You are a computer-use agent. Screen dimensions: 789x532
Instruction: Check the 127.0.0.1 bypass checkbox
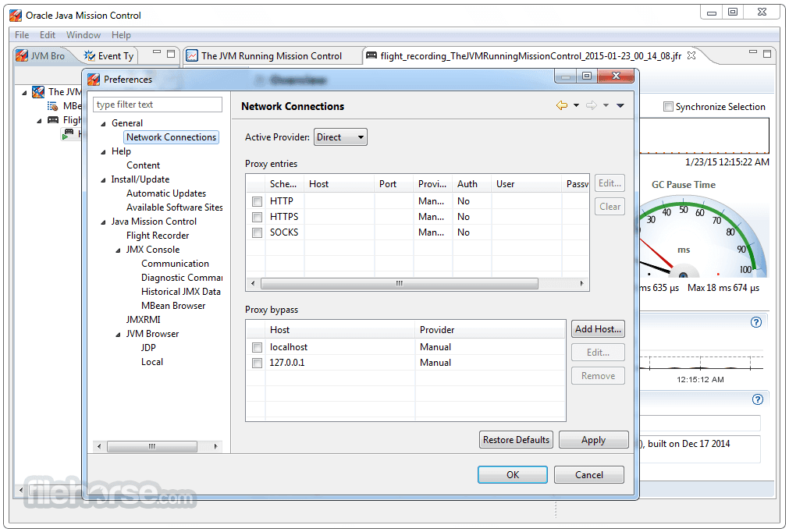[x=257, y=363]
